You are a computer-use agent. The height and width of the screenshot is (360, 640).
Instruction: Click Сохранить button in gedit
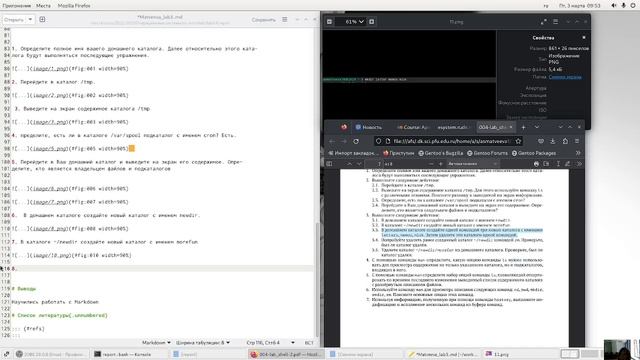click(263, 20)
